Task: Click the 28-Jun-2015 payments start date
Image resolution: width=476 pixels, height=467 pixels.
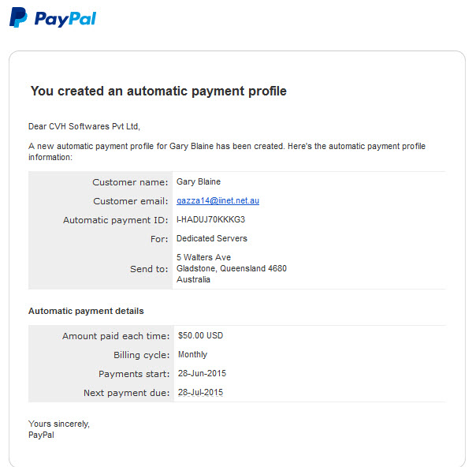Action: (x=202, y=373)
